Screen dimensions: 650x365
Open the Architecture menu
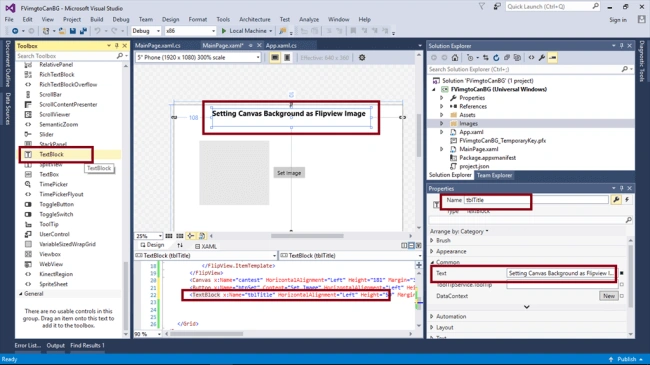255,19
